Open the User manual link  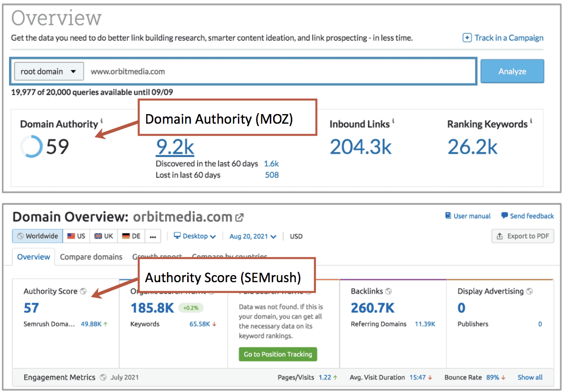[472, 216]
